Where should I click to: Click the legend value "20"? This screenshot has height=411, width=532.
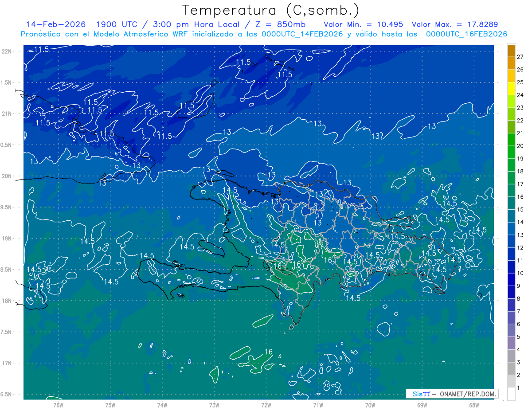[x=520, y=146]
